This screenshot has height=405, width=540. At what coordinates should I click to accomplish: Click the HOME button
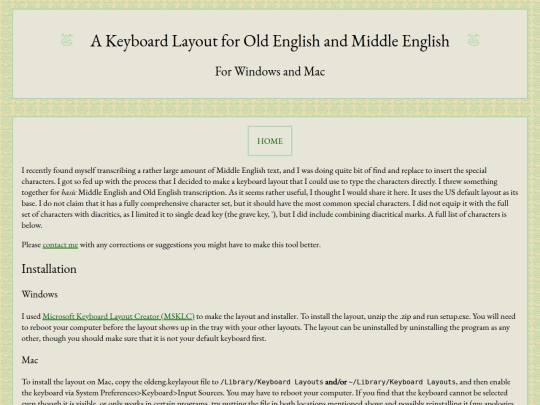[270, 141]
